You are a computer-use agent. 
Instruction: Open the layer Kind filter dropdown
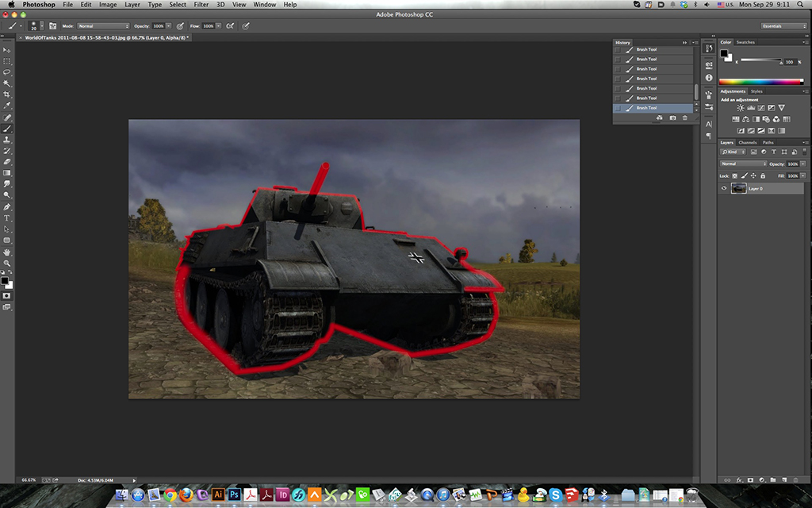click(x=733, y=152)
